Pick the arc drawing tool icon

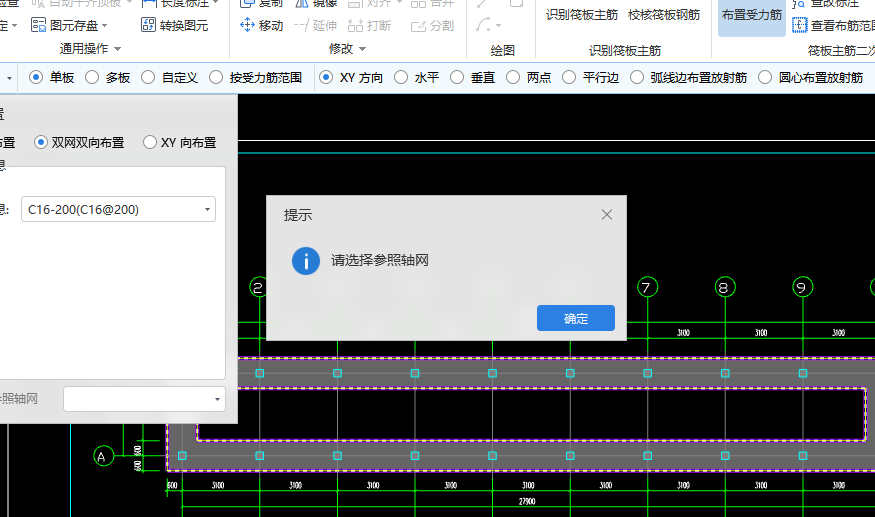483,25
